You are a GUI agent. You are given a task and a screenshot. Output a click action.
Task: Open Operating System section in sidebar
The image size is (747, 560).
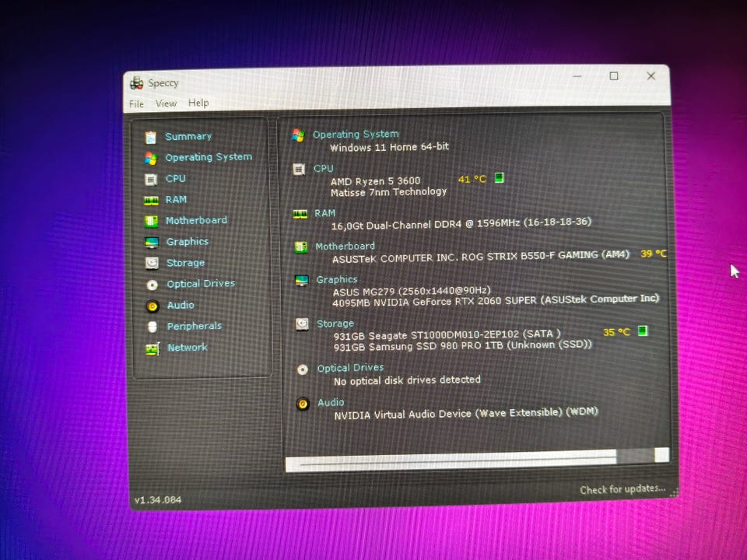coord(209,157)
